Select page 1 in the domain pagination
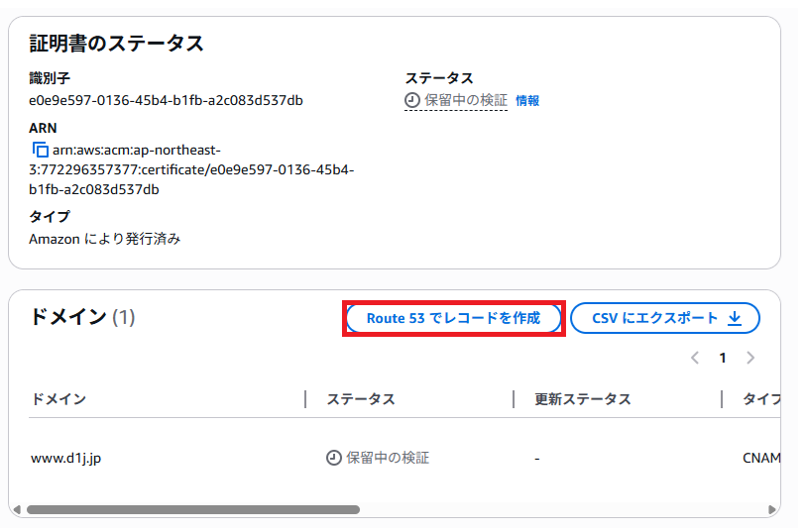This screenshot has width=801, height=532. (x=723, y=358)
